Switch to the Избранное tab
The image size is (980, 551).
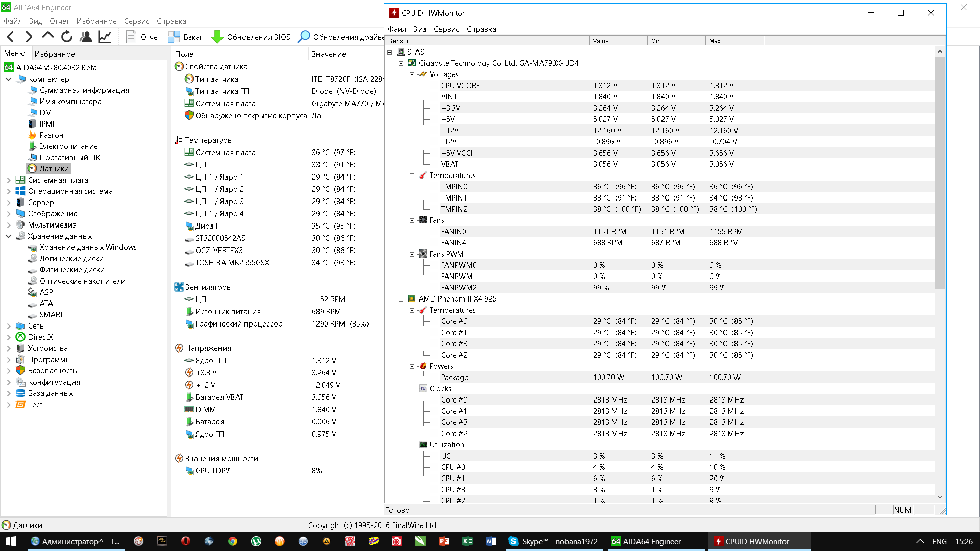click(x=54, y=54)
